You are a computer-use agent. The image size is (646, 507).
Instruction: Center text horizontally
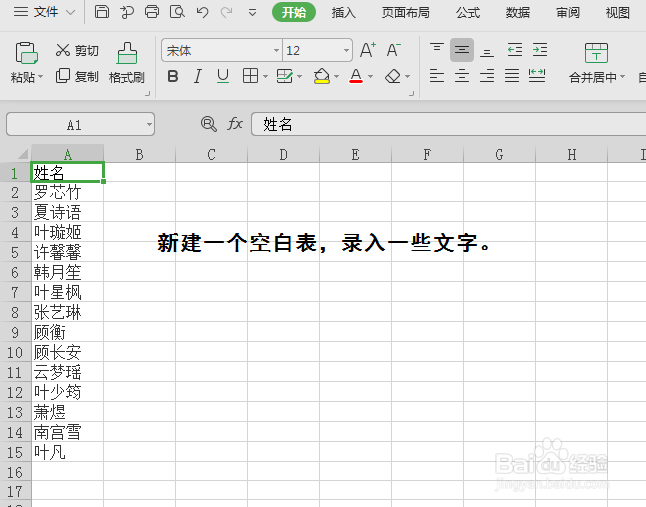462,76
